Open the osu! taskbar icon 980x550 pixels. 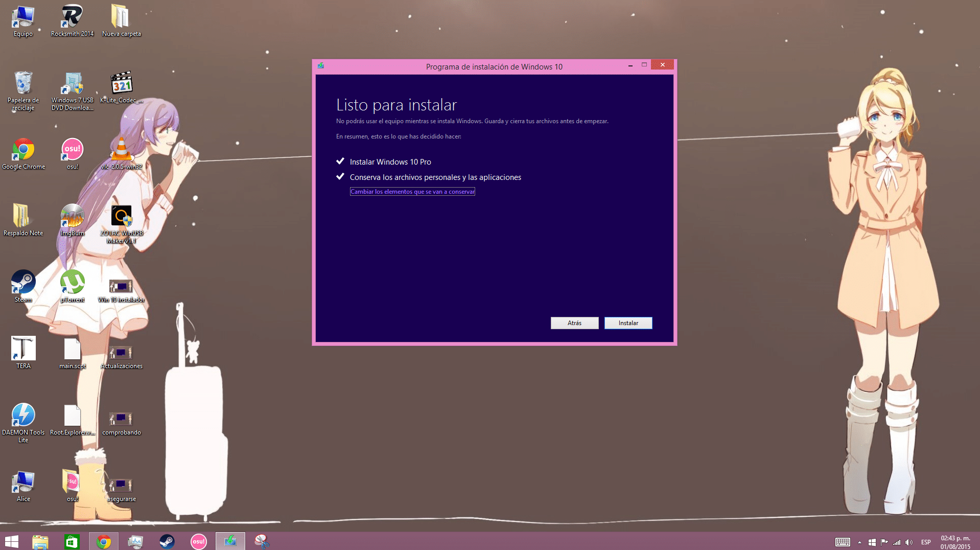[198, 541]
